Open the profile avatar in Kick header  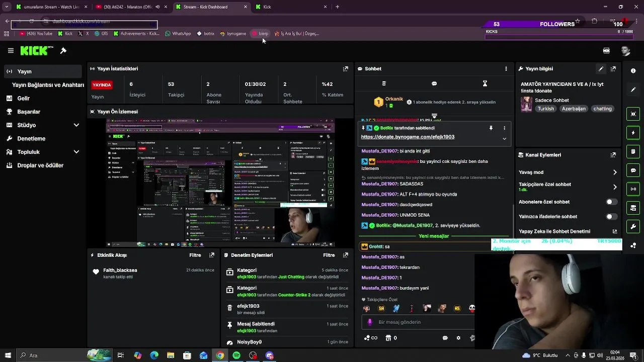(x=625, y=51)
